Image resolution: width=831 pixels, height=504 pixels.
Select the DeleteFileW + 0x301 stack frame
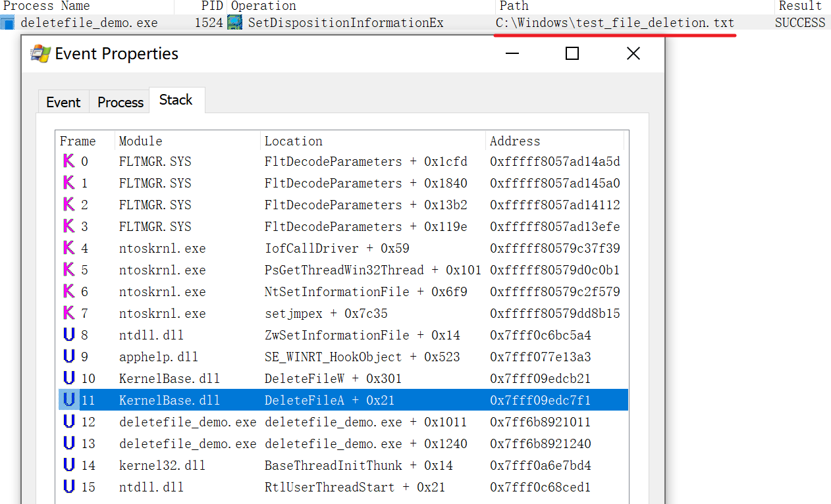[x=333, y=378]
